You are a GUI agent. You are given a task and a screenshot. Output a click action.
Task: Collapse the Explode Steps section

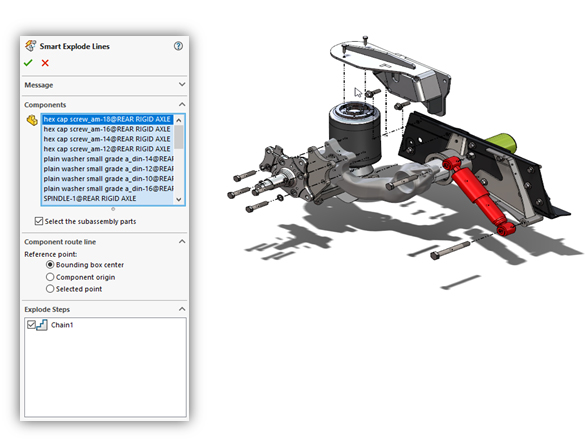pyautogui.click(x=182, y=309)
